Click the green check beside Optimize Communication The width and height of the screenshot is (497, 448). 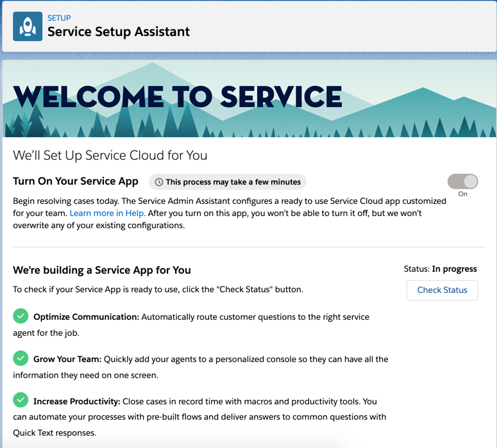point(21,316)
